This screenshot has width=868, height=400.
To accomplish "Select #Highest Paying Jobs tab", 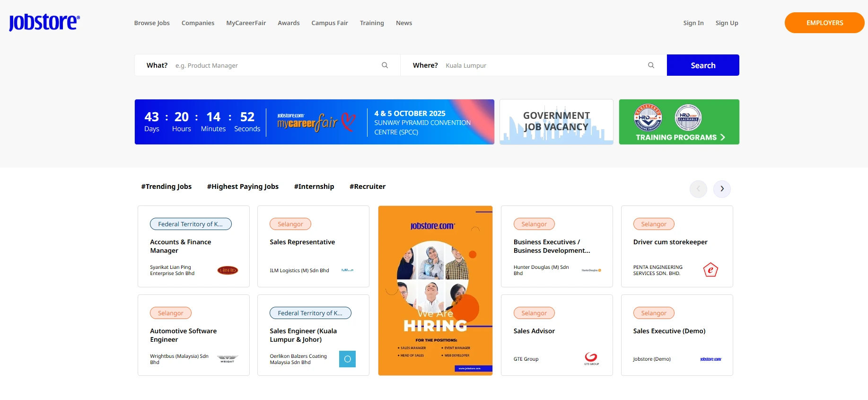I will [x=243, y=187].
